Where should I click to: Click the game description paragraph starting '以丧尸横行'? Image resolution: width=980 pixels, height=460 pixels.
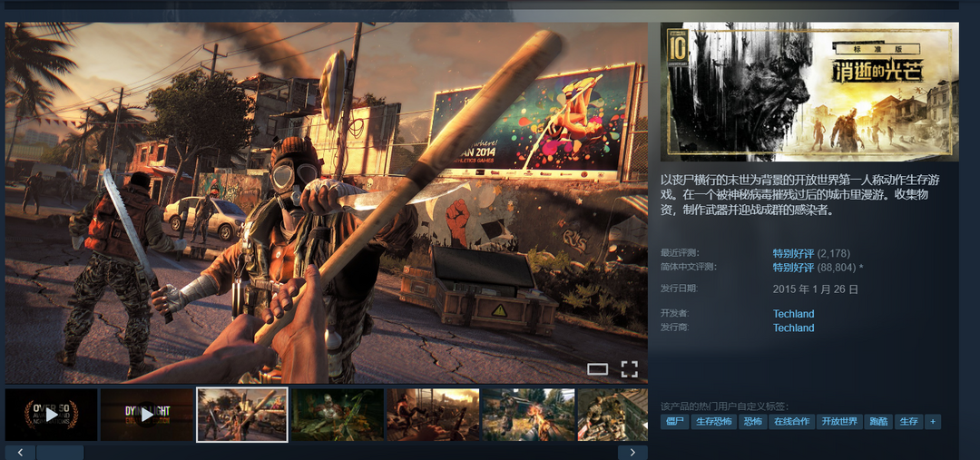pos(800,196)
